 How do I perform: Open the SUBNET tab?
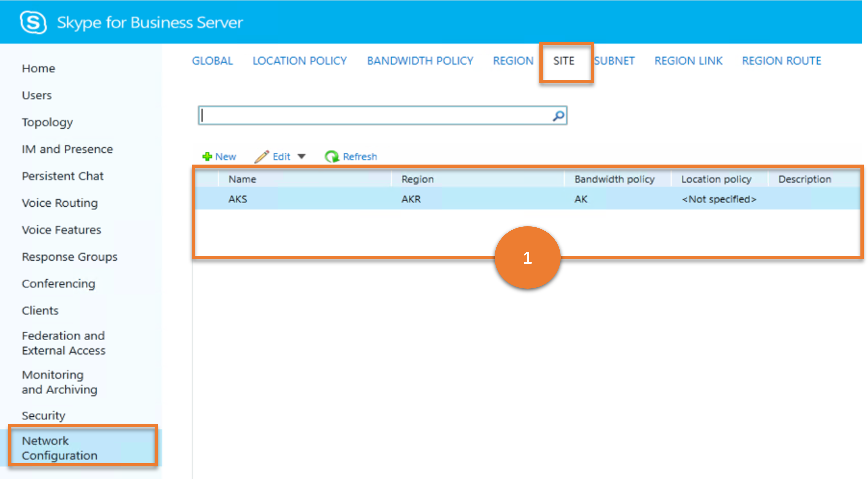pyautogui.click(x=614, y=61)
